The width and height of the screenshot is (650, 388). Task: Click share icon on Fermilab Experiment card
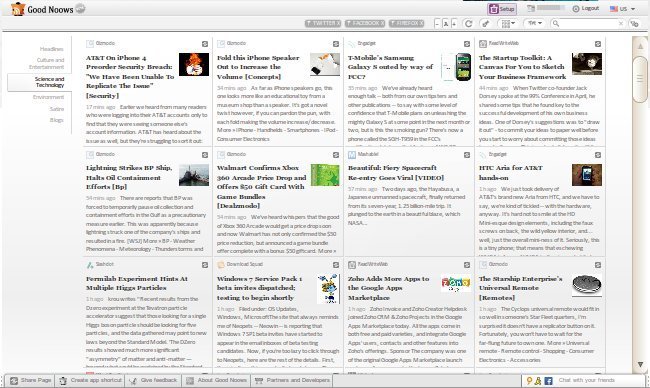click(x=205, y=265)
